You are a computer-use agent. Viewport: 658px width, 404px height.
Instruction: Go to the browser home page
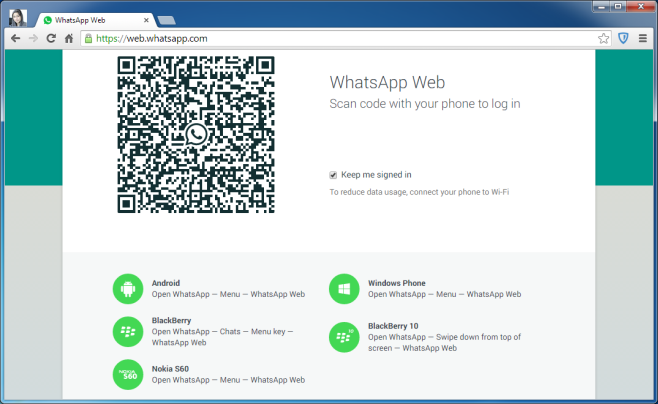[68, 38]
